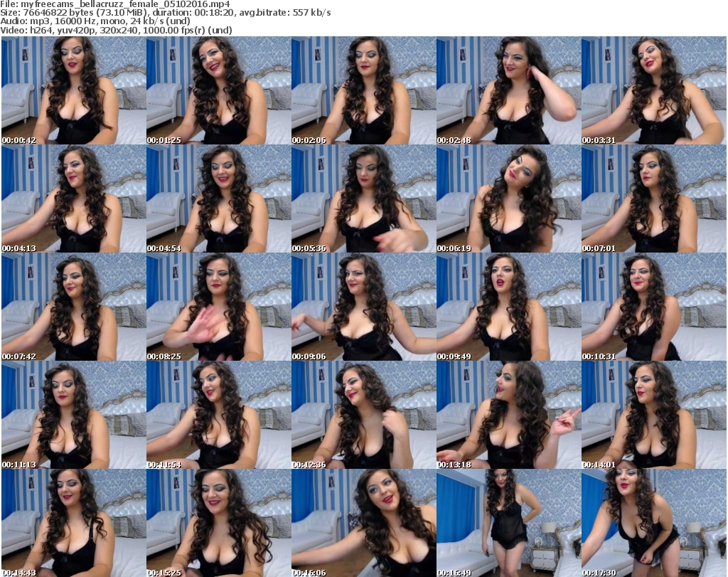Select the thumbnail at 00:04:13
Viewport: 728px width, 577px height.
(x=73, y=199)
